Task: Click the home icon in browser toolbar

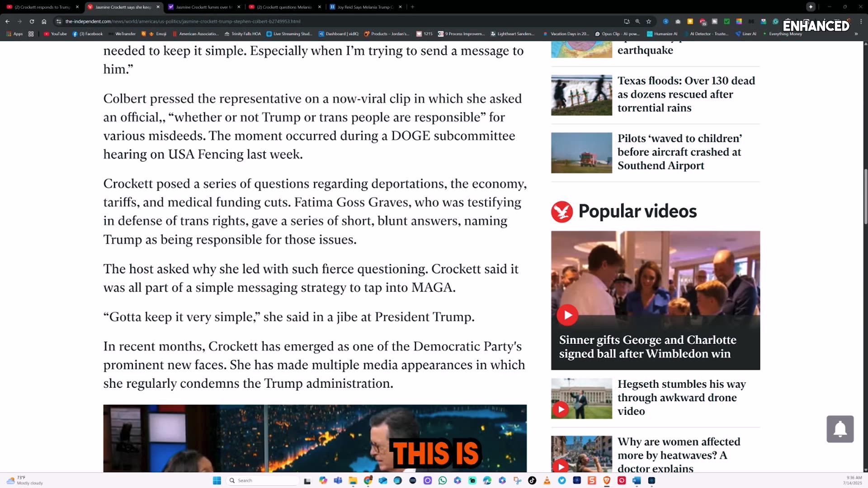Action: pyautogui.click(x=44, y=21)
